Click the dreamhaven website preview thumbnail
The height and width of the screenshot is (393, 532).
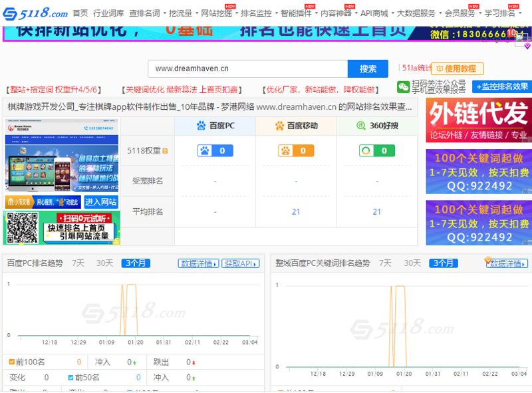[62, 155]
